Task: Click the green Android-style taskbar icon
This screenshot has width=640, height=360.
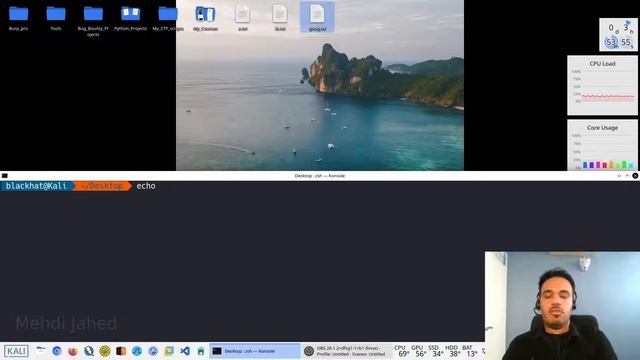Action: (201, 351)
